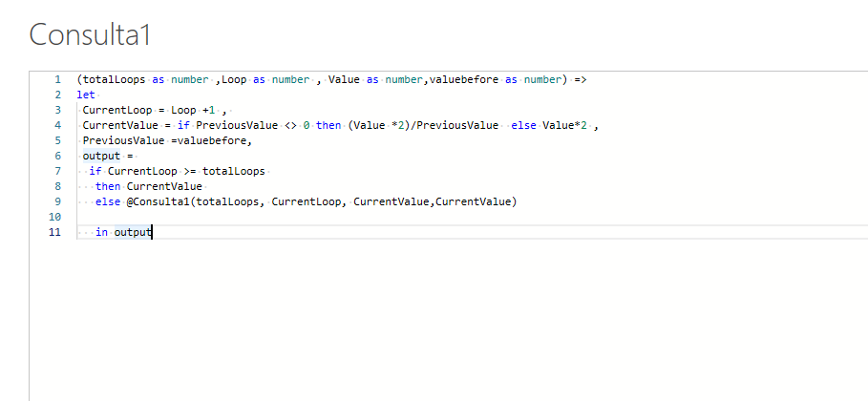The width and height of the screenshot is (868, 401).
Task: Select line number 6 in the gutter
Action: click(57, 156)
